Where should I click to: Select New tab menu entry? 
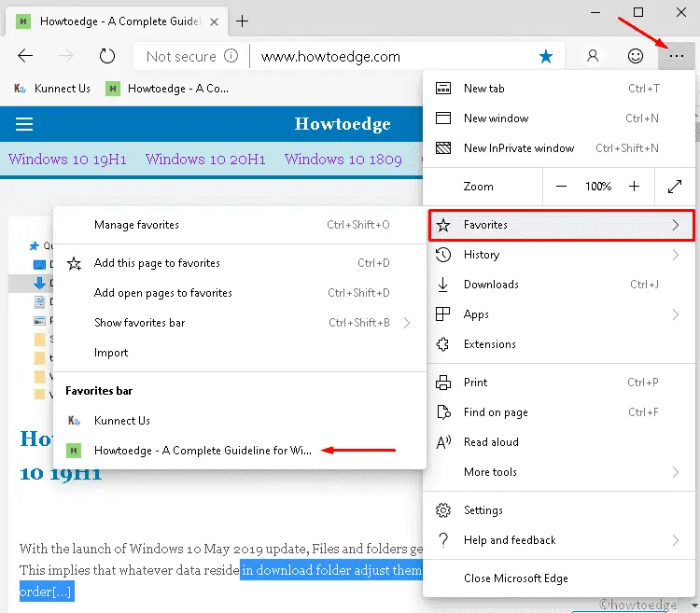(558, 89)
